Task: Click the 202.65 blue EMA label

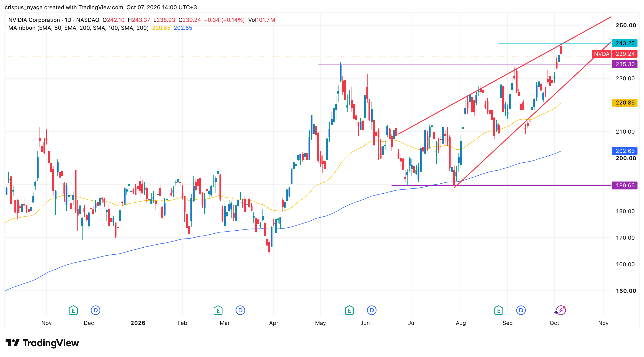Action: [624, 151]
